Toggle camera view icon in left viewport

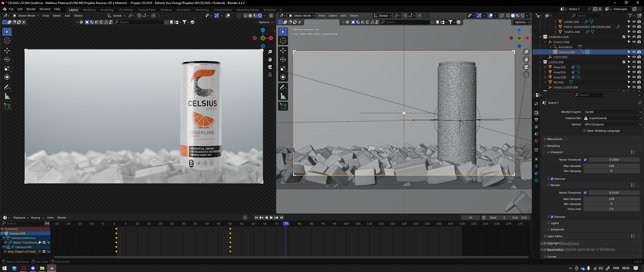(x=270, y=67)
